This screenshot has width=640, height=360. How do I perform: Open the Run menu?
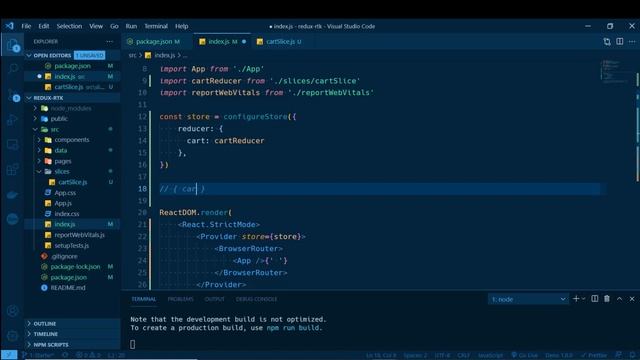click(131, 26)
